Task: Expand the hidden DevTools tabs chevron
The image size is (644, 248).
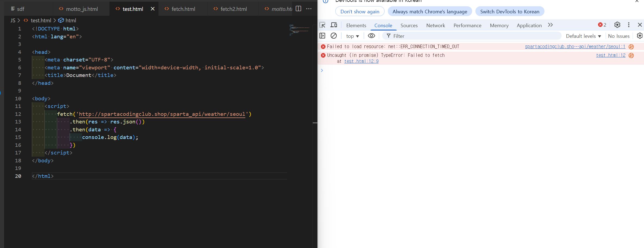Action: tap(550, 25)
